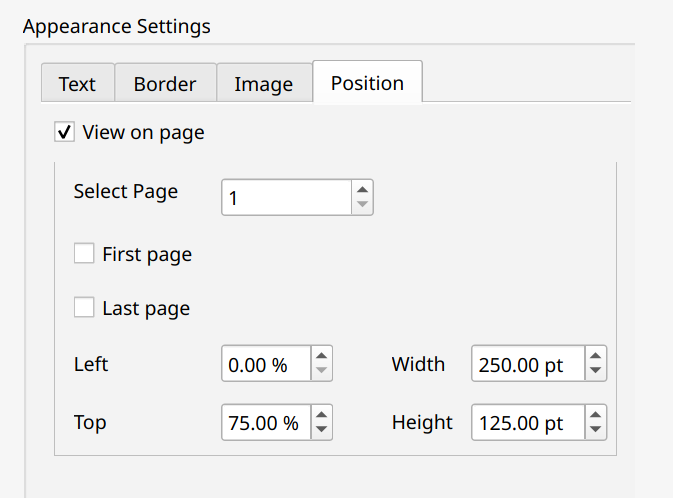Screen dimensions: 673x498
Task: Uncheck the View on page checkbox
Action: [64, 132]
